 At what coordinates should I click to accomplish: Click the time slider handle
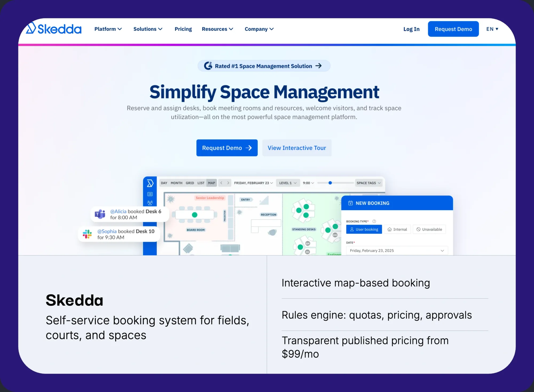330,183
